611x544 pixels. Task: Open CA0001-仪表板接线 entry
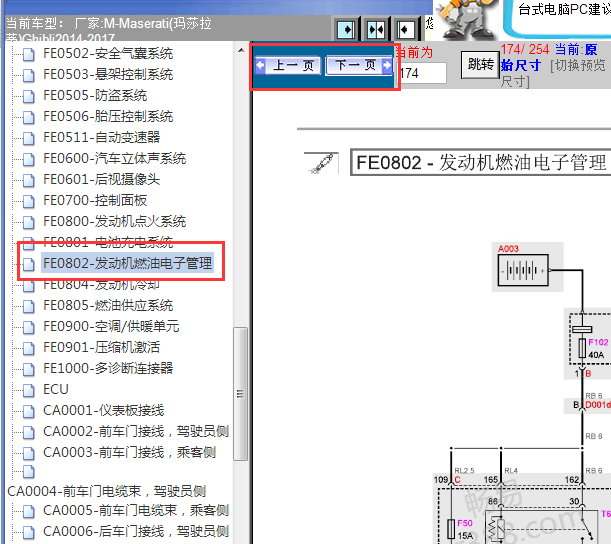click(104, 410)
